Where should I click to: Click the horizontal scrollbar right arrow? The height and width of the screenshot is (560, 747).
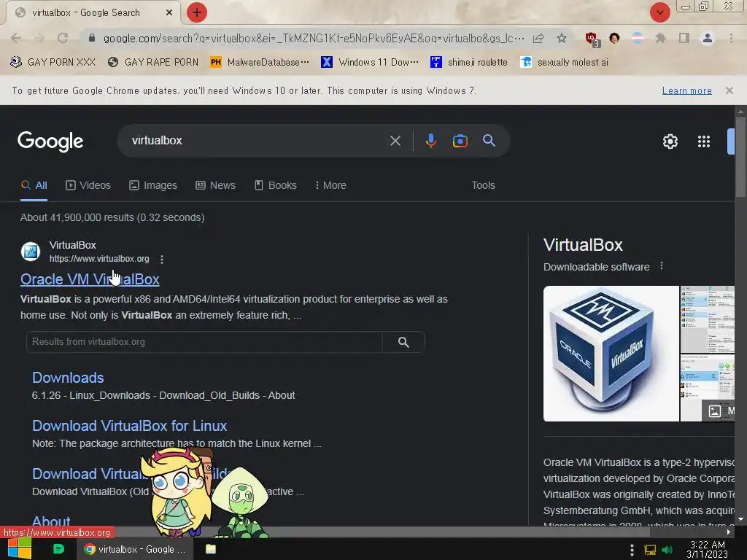tap(729, 532)
